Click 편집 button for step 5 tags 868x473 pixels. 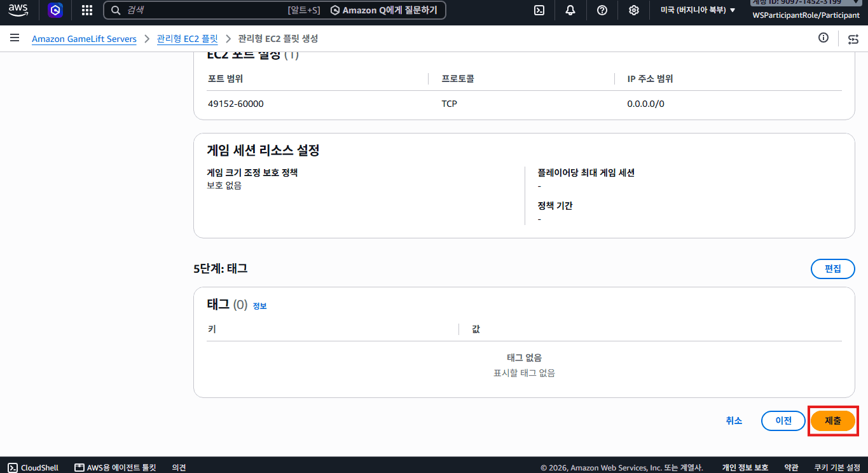pyautogui.click(x=833, y=268)
